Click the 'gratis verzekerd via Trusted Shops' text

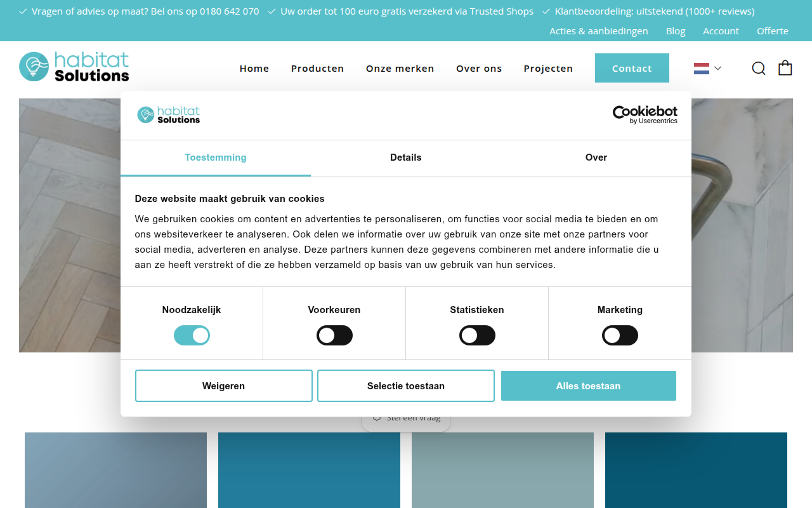pyautogui.click(x=457, y=11)
